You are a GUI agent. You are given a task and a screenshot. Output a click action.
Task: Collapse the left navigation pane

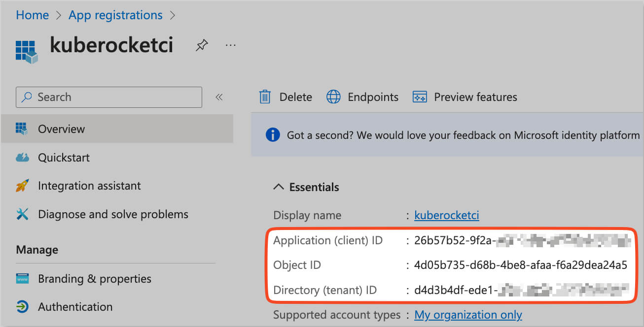(x=219, y=97)
